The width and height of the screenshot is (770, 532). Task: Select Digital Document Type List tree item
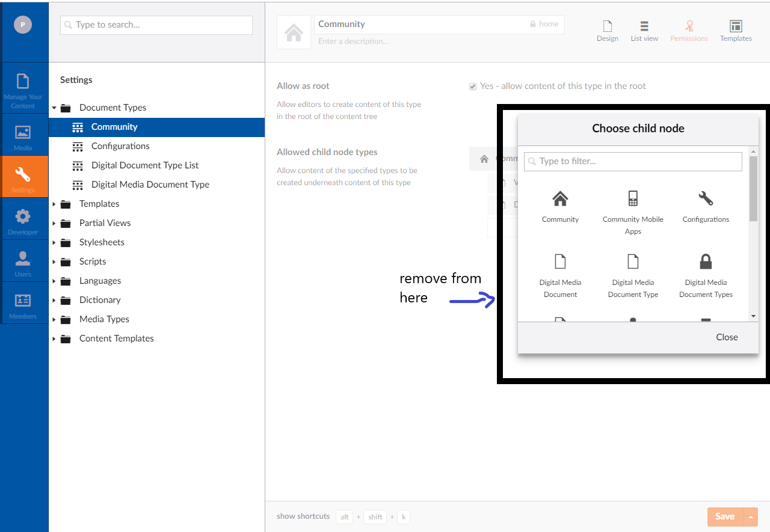pyautogui.click(x=144, y=165)
